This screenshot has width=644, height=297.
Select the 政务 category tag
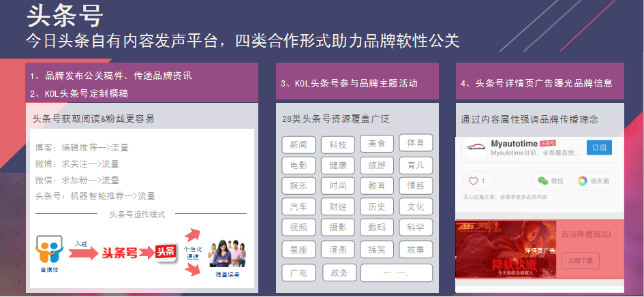tap(339, 272)
